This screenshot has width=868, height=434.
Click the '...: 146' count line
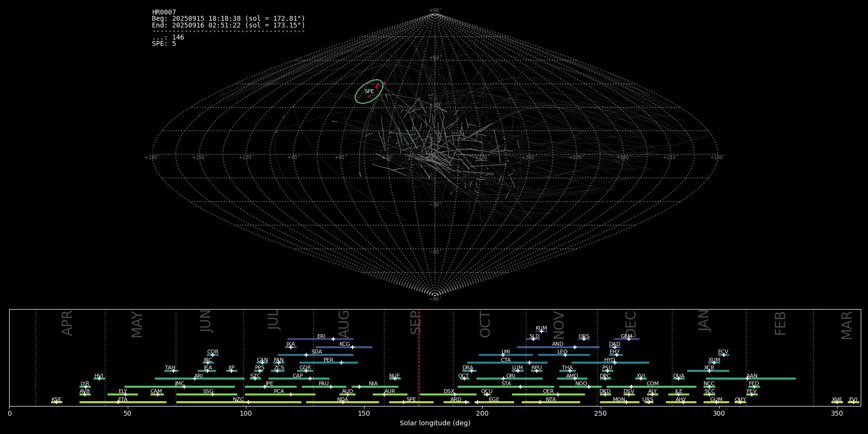(168, 38)
